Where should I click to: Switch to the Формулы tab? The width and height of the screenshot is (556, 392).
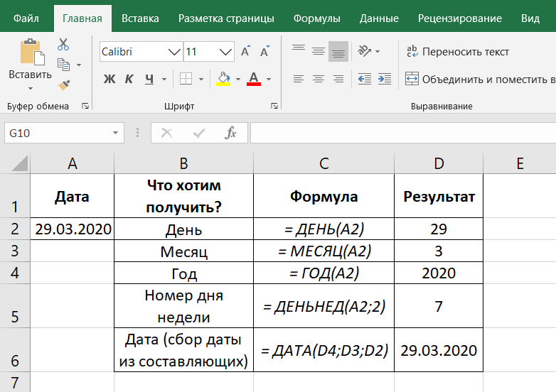point(316,18)
